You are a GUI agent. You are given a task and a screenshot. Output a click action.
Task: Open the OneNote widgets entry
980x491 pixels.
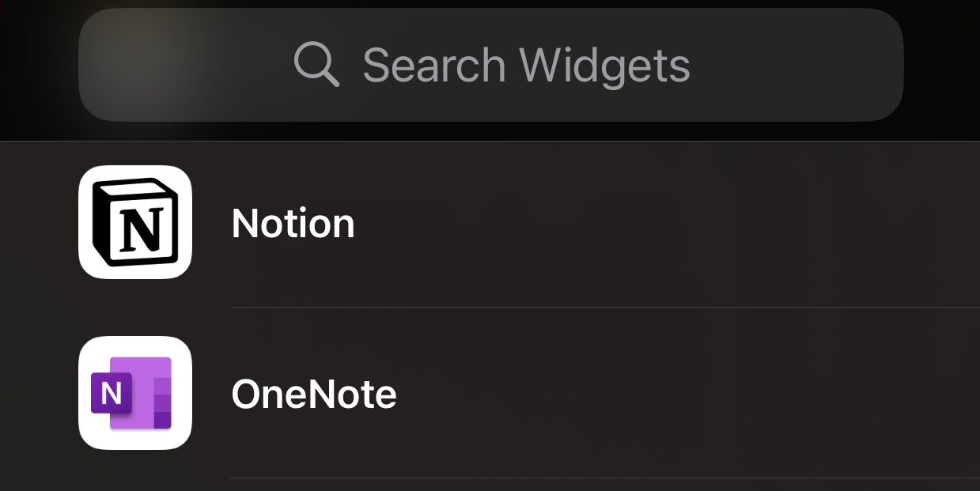(490, 394)
